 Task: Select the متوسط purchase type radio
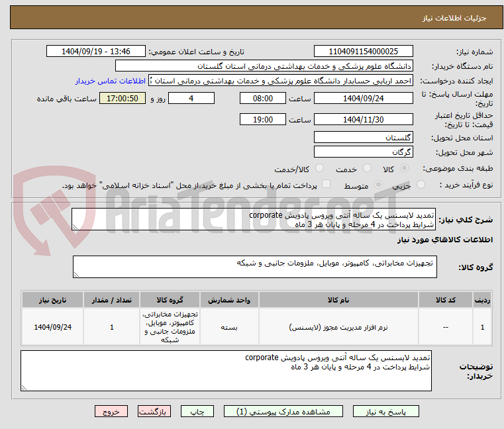click(379, 185)
